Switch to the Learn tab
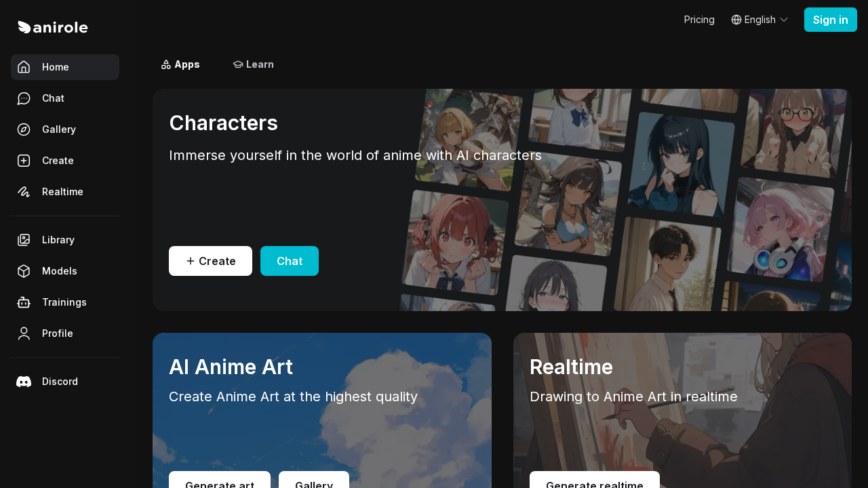Image resolution: width=868 pixels, height=488 pixels. click(x=253, y=64)
